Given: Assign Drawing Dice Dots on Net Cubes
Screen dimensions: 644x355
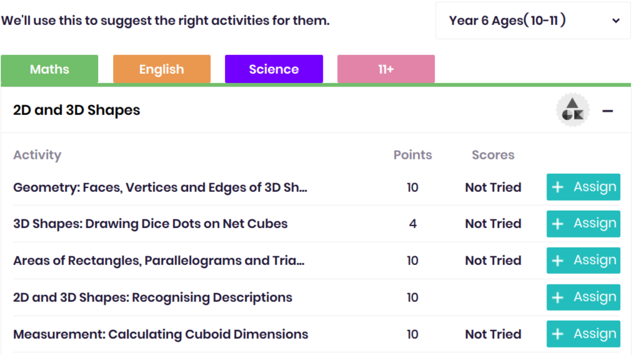Looking at the screenshot, I should [583, 224].
